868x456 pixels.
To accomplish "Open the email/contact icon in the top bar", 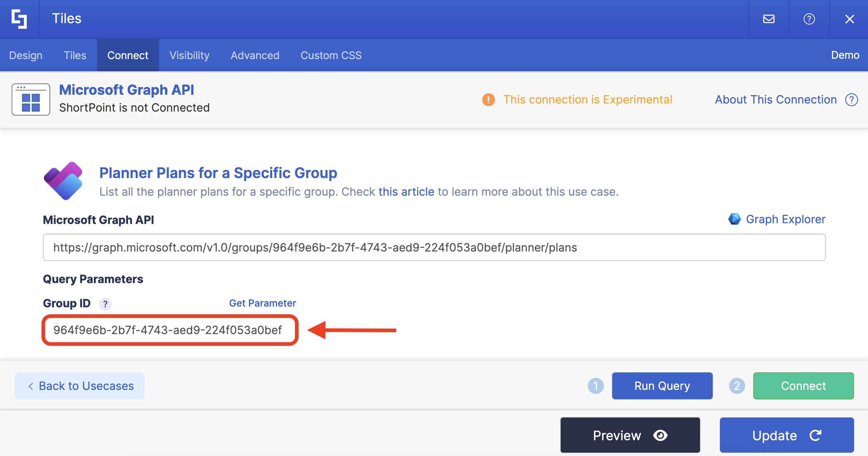I will [x=769, y=19].
